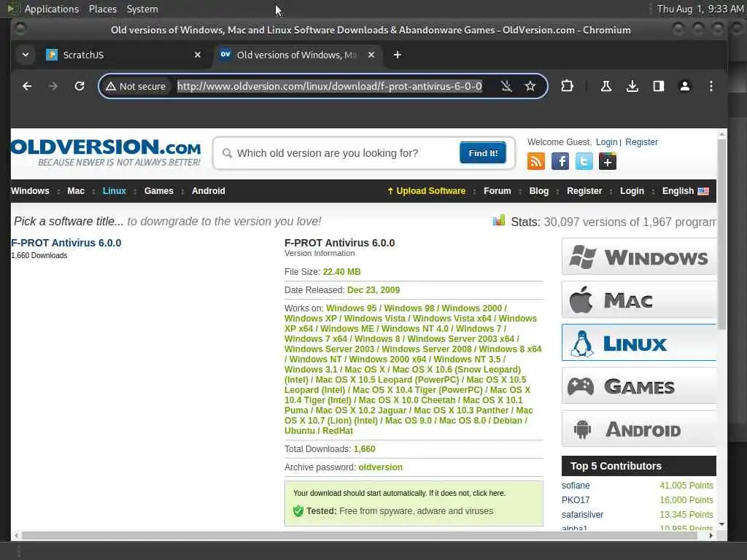
Task: Switch to the ScratchJS tab
Action: click(124, 55)
